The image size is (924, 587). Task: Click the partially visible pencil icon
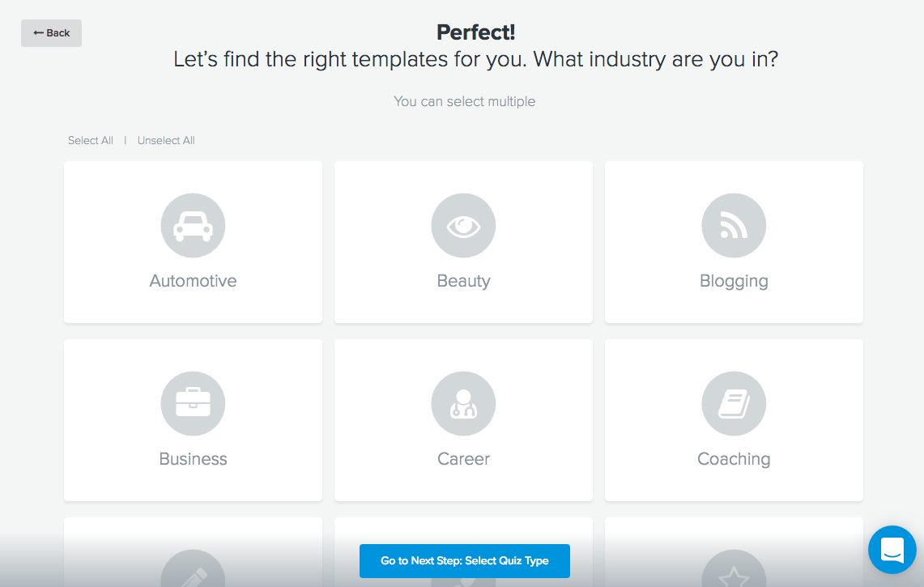[x=193, y=568]
